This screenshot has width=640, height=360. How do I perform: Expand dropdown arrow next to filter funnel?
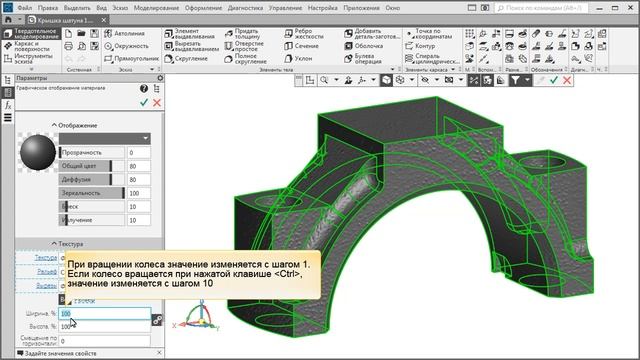coord(527,80)
